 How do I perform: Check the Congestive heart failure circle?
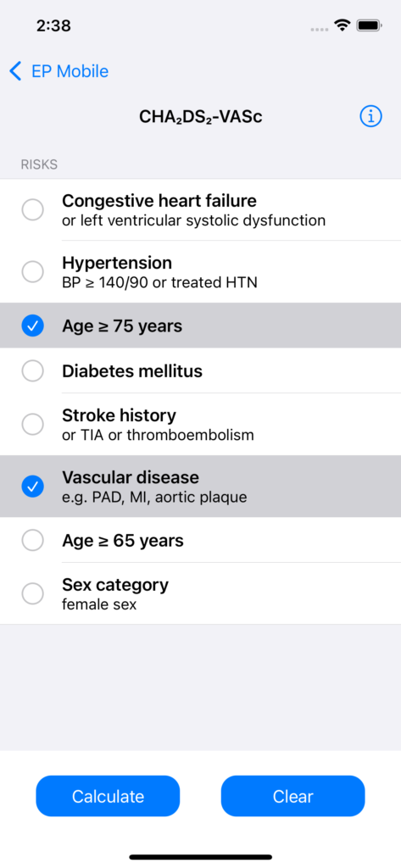point(33,210)
